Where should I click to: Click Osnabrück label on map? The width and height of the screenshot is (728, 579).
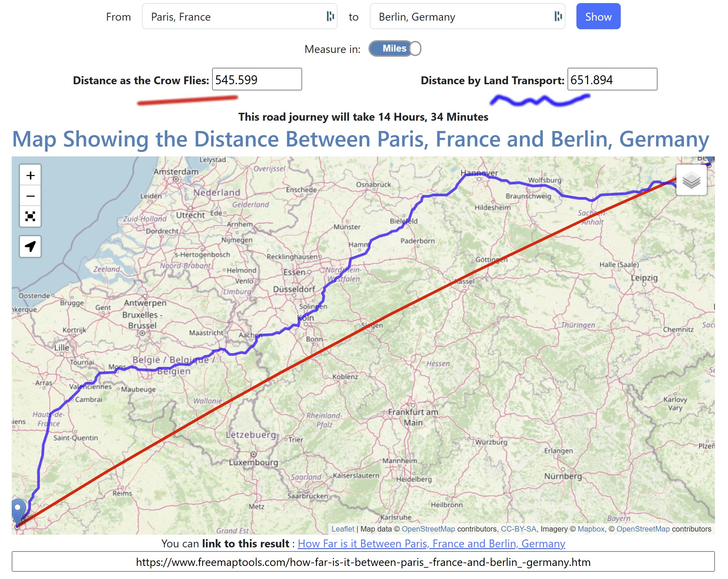tap(373, 185)
